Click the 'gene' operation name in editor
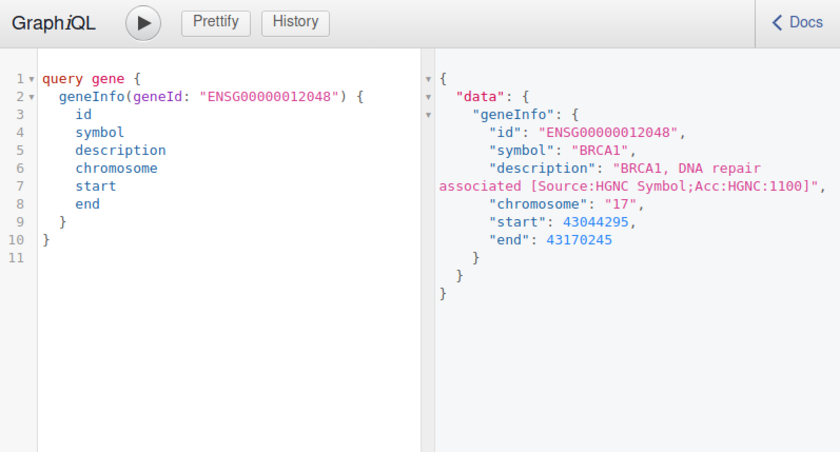 (x=108, y=79)
